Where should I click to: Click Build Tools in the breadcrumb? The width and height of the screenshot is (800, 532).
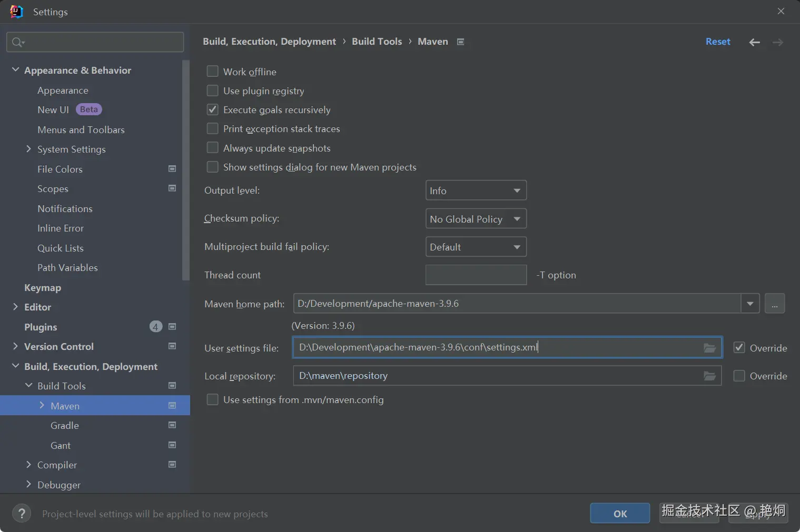(x=377, y=42)
